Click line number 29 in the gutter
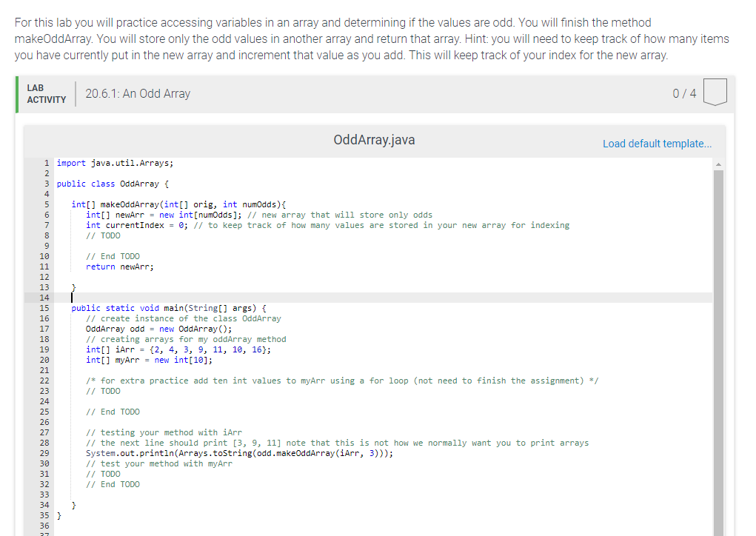The image size is (756, 536). [44, 453]
